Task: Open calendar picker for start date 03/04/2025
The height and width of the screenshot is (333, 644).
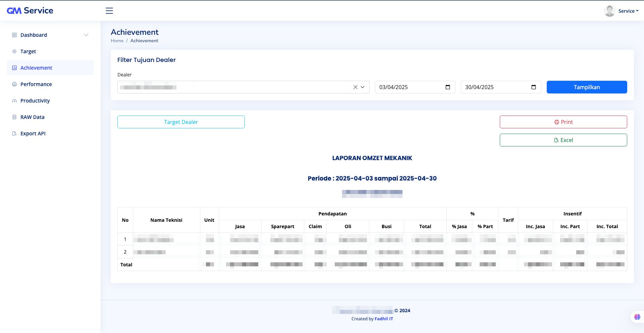Action: click(448, 87)
